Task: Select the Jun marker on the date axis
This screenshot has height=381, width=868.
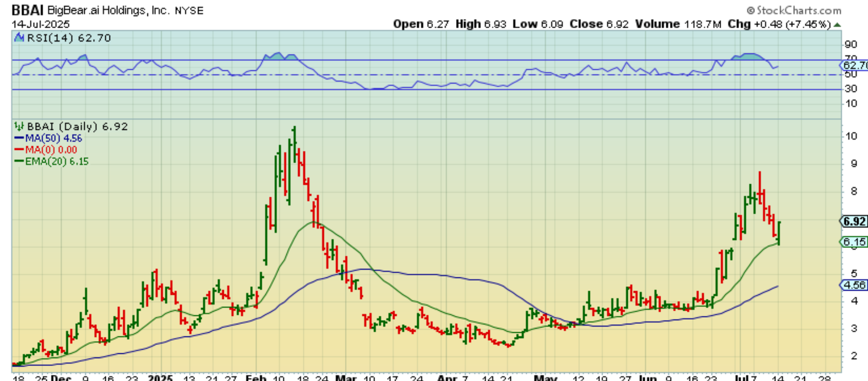Action: pos(647,377)
